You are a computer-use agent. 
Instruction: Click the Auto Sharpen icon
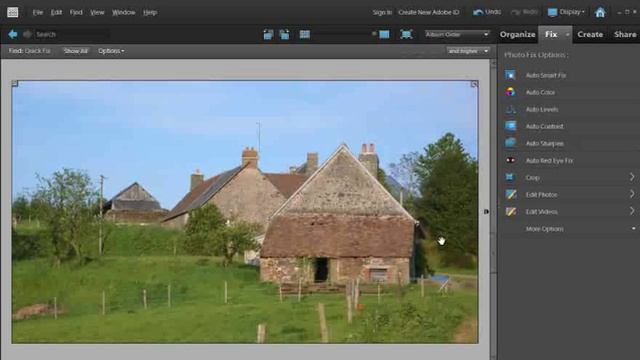point(510,143)
